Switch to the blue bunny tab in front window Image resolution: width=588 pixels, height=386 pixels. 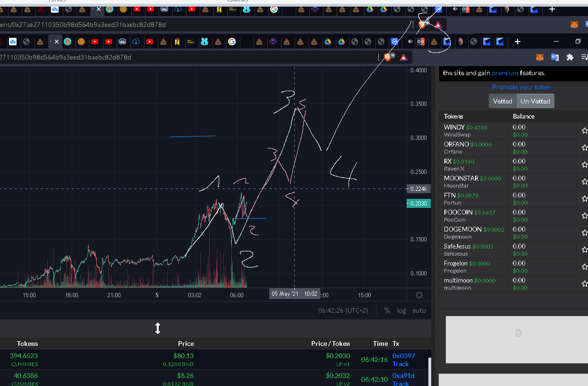point(204,42)
